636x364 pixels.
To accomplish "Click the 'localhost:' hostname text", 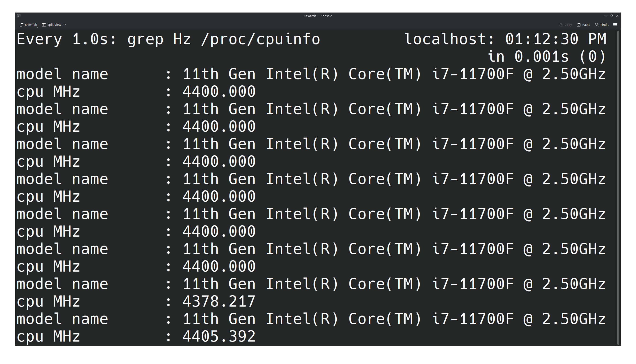I will (x=449, y=39).
